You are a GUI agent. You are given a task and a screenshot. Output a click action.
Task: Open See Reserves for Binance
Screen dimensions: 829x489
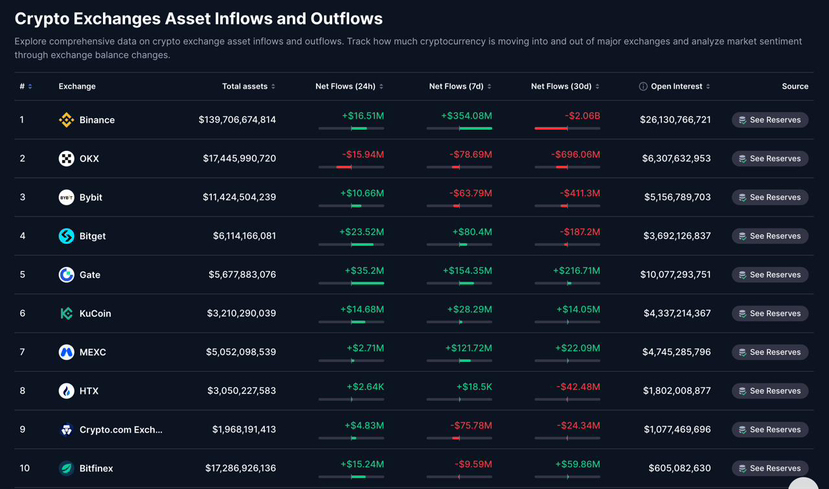770,120
